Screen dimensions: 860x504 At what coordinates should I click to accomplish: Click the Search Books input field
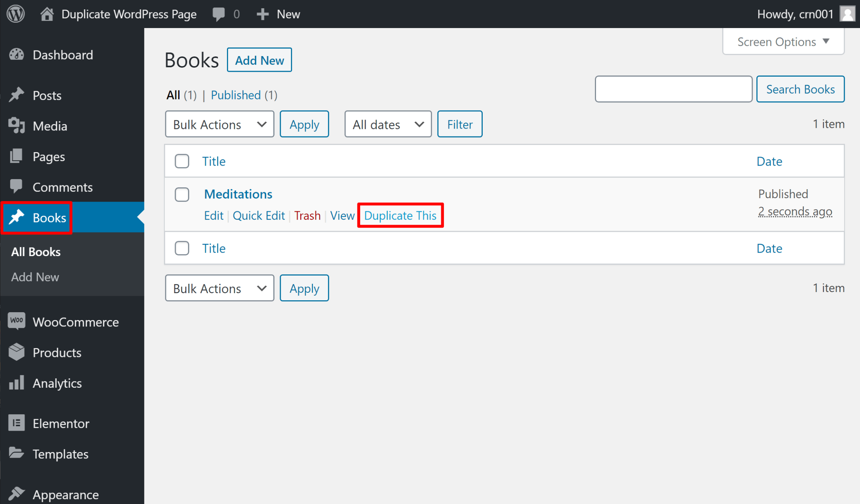click(673, 89)
